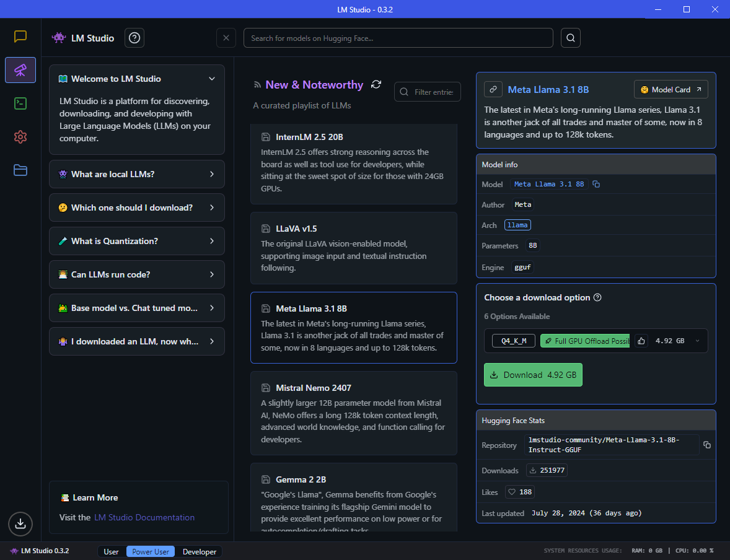
Task: Switch to Developer mode
Action: coord(200,551)
